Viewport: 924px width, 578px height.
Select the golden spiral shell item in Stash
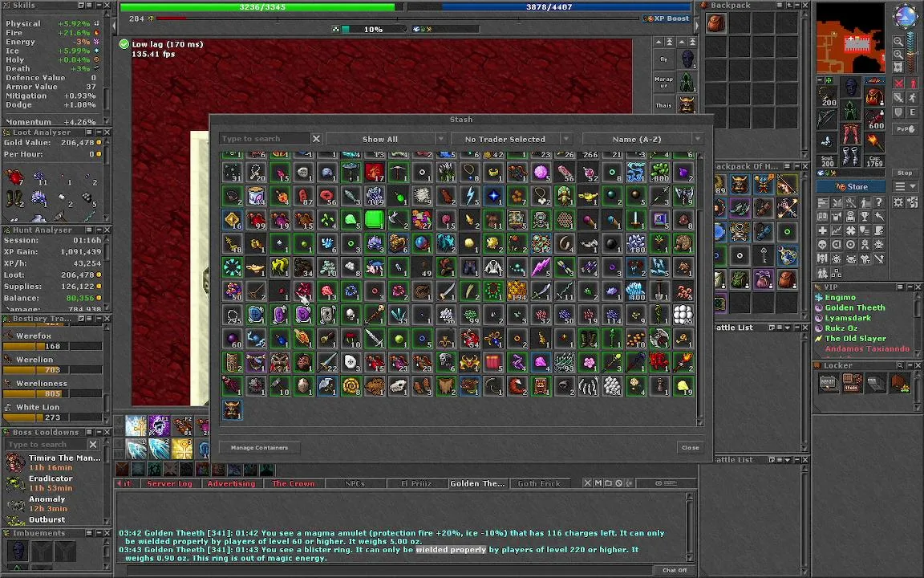(351, 385)
